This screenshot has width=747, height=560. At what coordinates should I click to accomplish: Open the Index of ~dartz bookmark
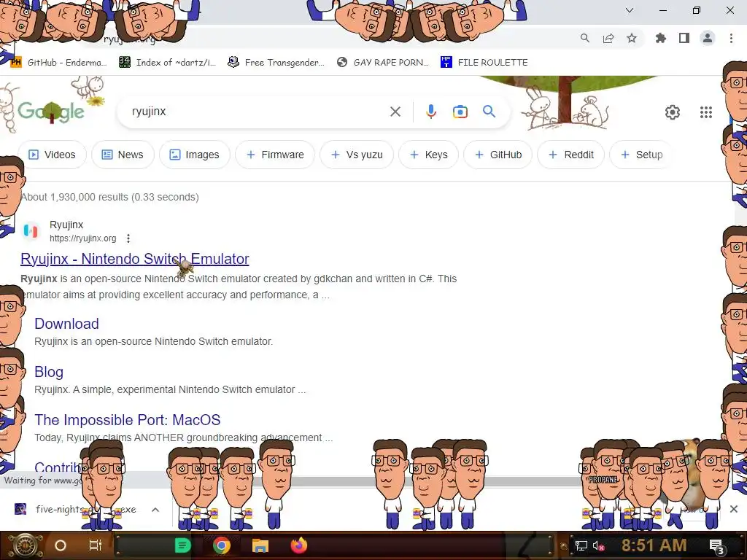tap(168, 63)
